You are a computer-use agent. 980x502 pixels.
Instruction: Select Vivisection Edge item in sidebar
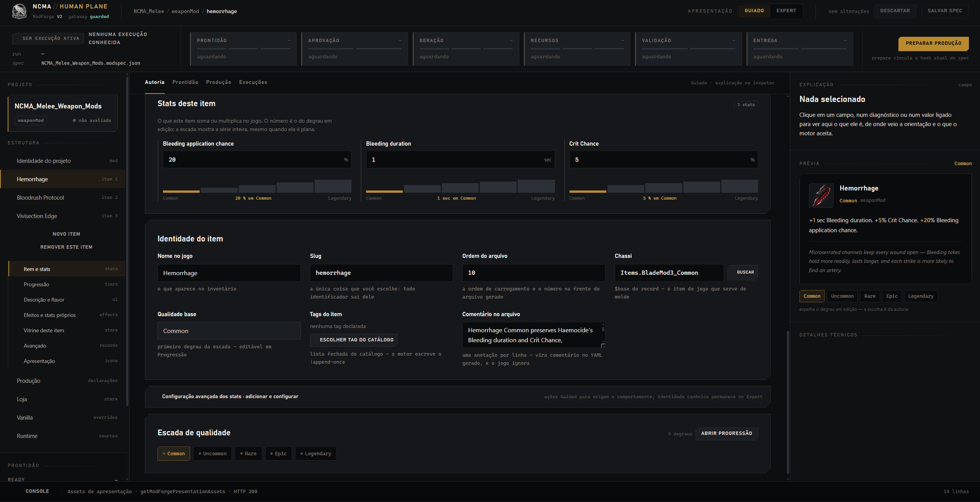click(x=63, y=216)
